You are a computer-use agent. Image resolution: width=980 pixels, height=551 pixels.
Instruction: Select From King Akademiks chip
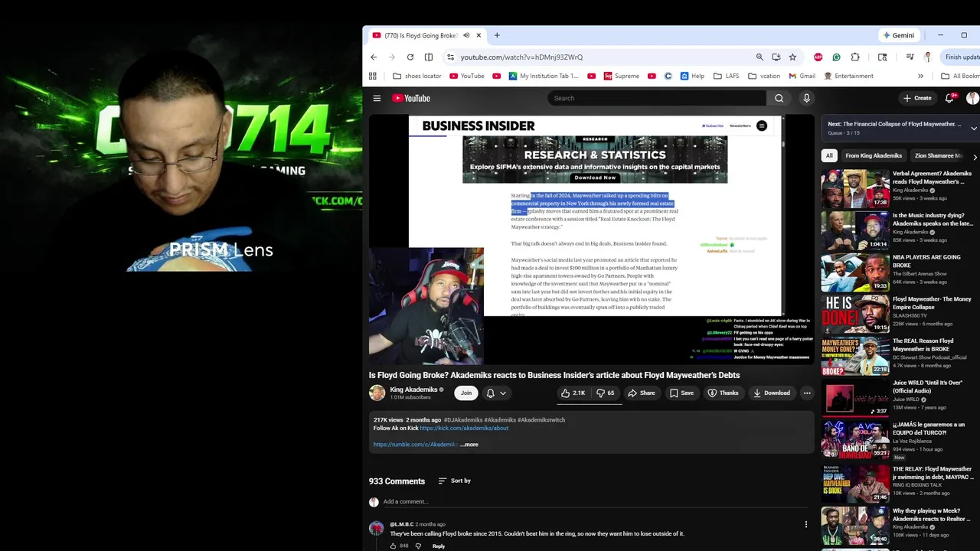click(874, 155)
